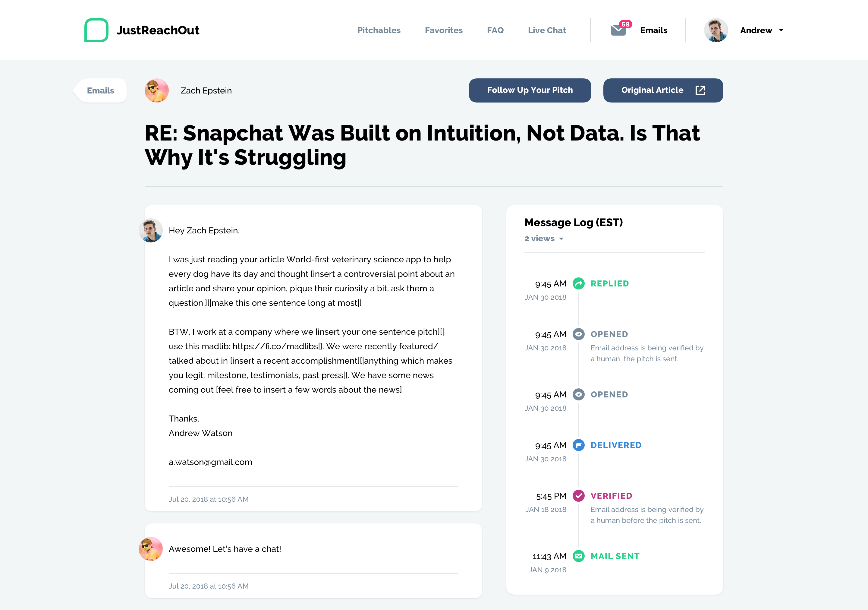868x610 pixels.
Task: Open the Pitchables menu item
Action: (x=379, y=30)
